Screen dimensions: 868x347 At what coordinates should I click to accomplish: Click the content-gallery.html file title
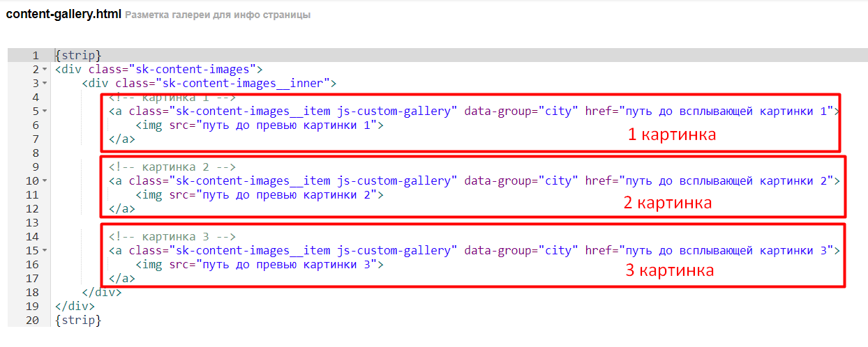63,14
